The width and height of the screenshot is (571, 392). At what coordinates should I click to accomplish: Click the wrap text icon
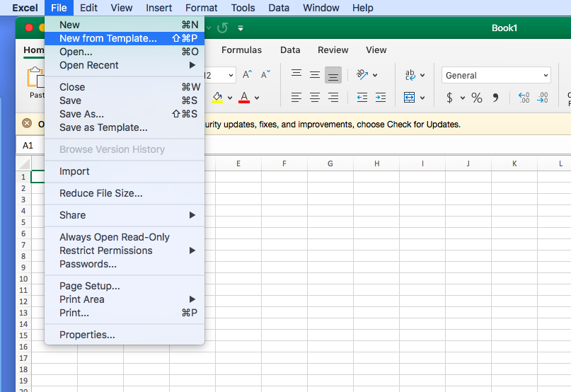coord(410,75)
